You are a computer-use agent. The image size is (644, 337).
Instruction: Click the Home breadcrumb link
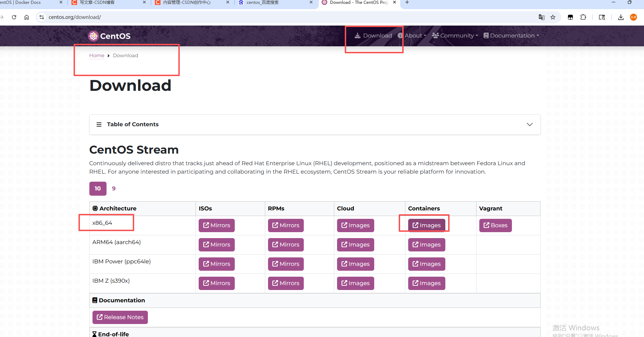pyautogui.click(x=97, y=55)
